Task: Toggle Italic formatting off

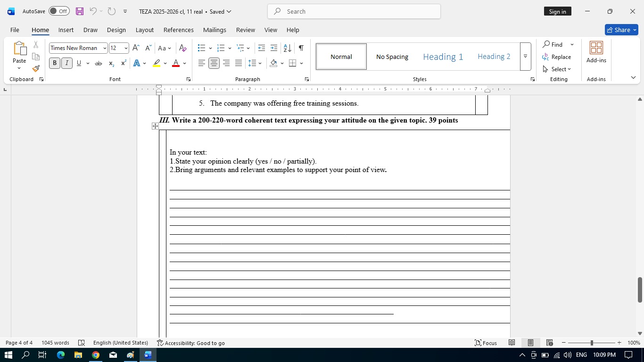Action: [67, 63]
